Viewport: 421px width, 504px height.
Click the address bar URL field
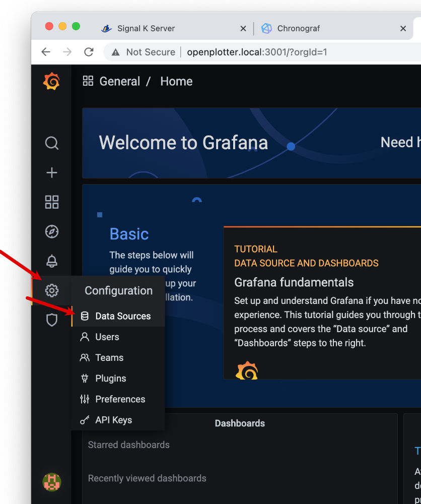[257, 52]
